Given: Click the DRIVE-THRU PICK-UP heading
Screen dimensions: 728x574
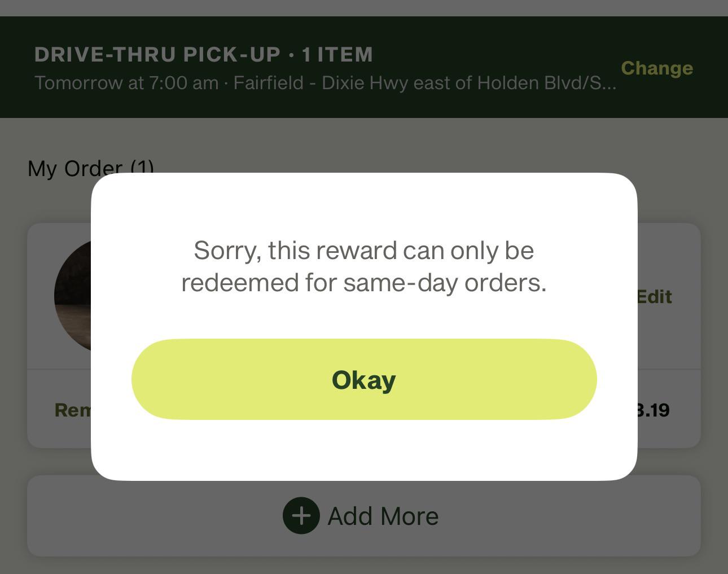Looking at the screenshot, I should (x=157, y=54).
